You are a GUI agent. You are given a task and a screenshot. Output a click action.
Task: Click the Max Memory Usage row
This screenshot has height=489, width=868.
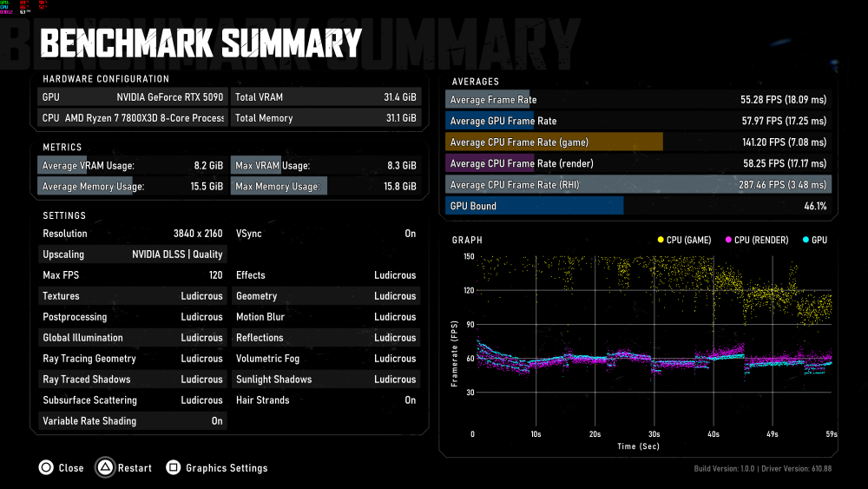pos(325,186)
